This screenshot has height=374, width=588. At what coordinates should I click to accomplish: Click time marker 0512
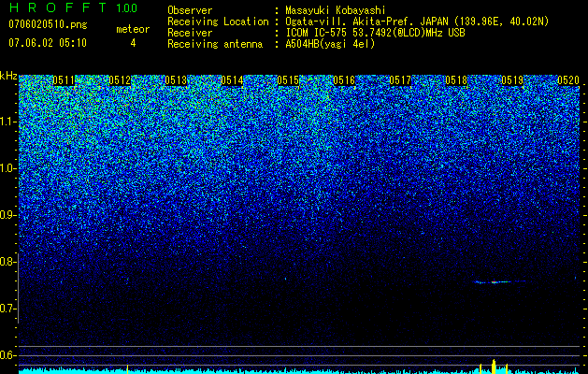(x=120, y=80)
